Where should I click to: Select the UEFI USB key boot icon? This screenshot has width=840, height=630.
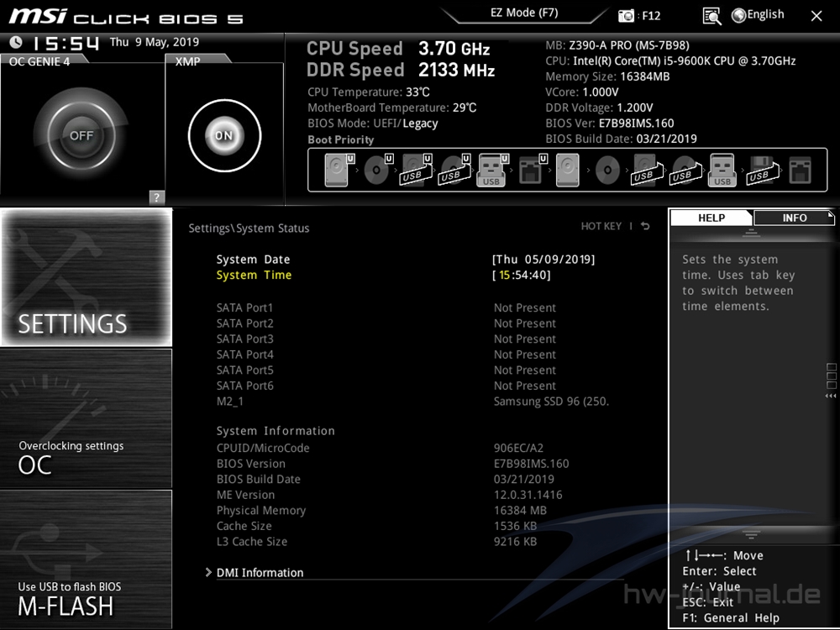point(492,170)
